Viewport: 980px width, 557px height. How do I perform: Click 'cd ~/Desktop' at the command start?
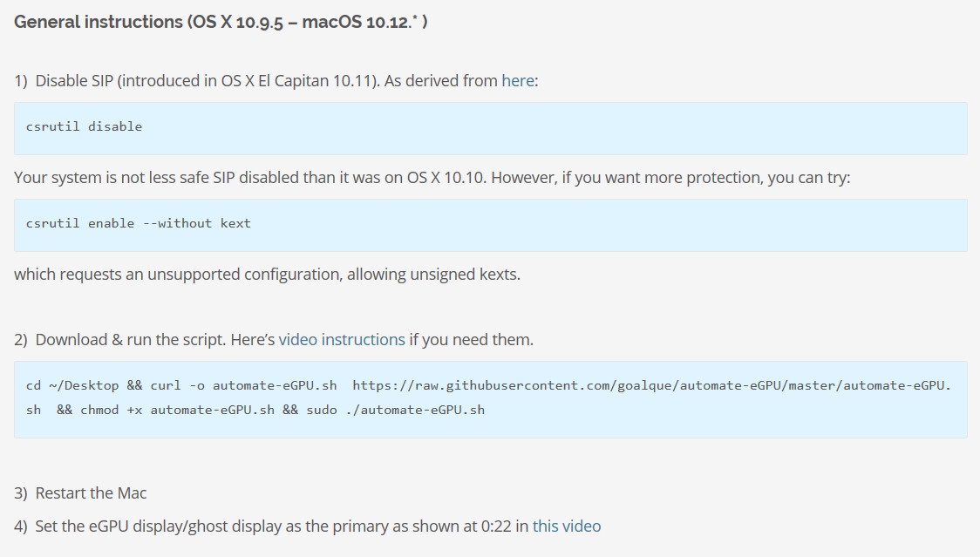[71, 385]
